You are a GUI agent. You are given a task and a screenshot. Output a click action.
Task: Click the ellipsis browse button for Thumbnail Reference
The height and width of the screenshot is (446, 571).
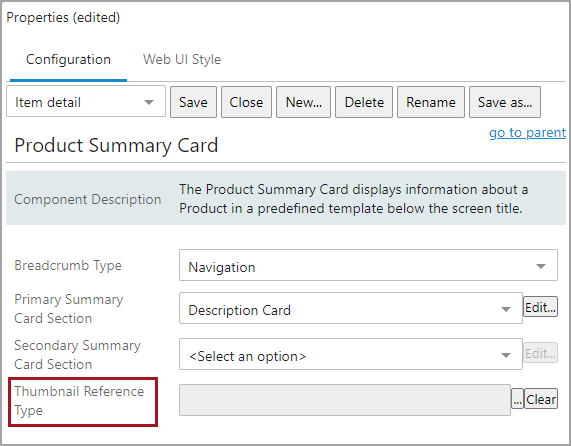point(517,399)
